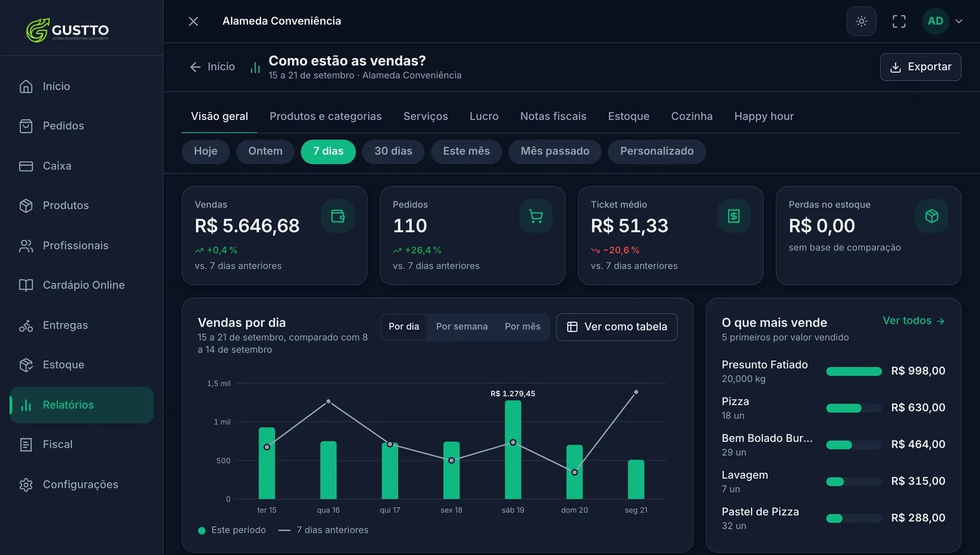This screenshot has height=555, width=980.
Task: Click the sáb 19 chart bar
Action: (x=513, y=450)
